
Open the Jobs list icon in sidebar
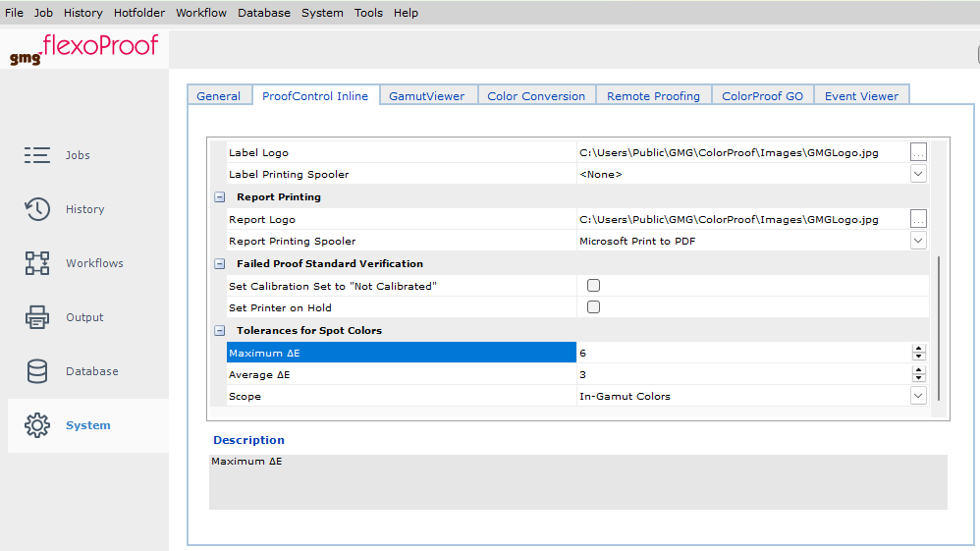click(x=37, y=155)
